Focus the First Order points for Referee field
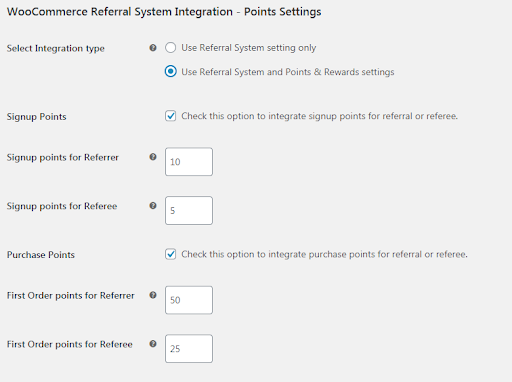Viewport: 512px width, 382px height. pyautogui.click(x=189, y=349)
